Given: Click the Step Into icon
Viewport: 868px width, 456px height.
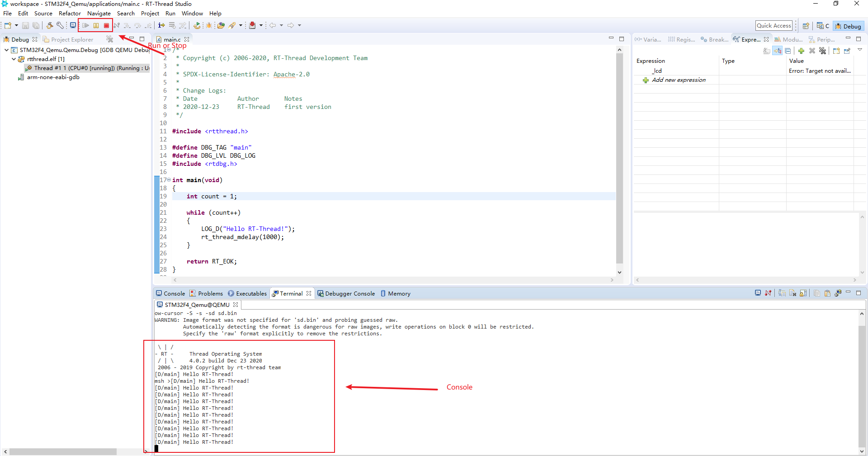Looking at the screenshot, I should (127, 25).
